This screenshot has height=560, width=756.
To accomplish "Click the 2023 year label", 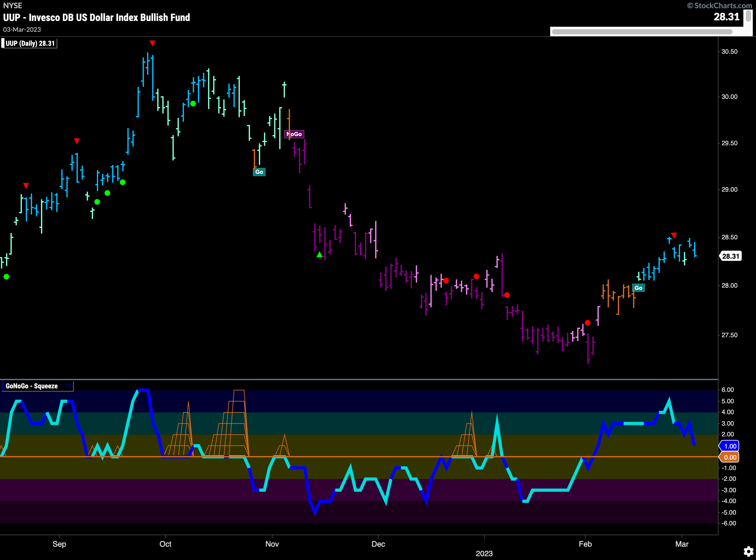I will (x=484, y=554).
